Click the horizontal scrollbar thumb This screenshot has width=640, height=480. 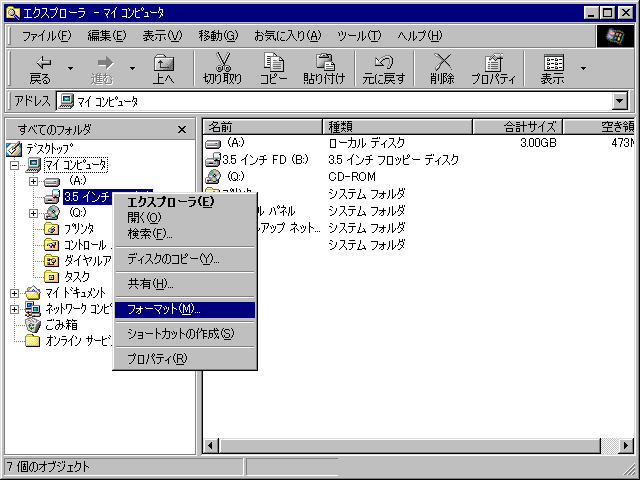pos(410,445)
